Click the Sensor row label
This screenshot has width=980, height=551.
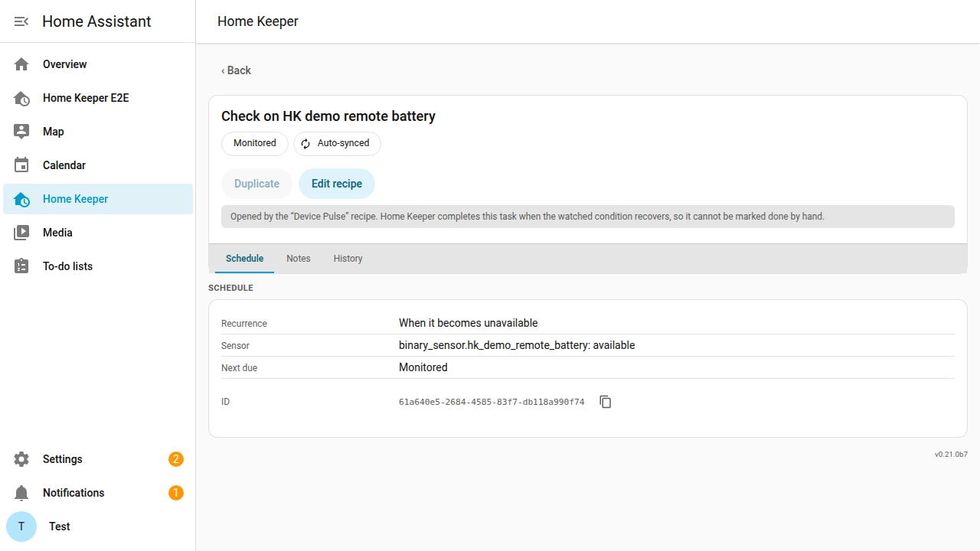click(x=236, y=346)
